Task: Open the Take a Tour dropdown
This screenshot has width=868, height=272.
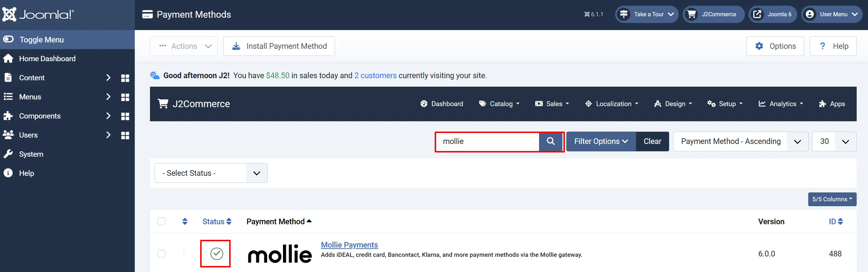Action: tap(647, 15)
